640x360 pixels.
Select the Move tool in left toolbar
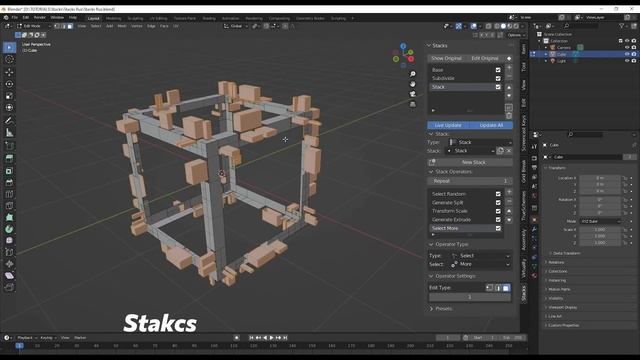point(9,72)
